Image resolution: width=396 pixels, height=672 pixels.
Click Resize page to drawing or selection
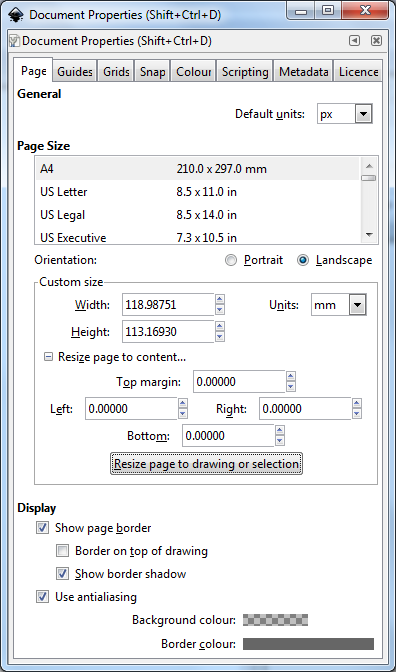point(206,464)
